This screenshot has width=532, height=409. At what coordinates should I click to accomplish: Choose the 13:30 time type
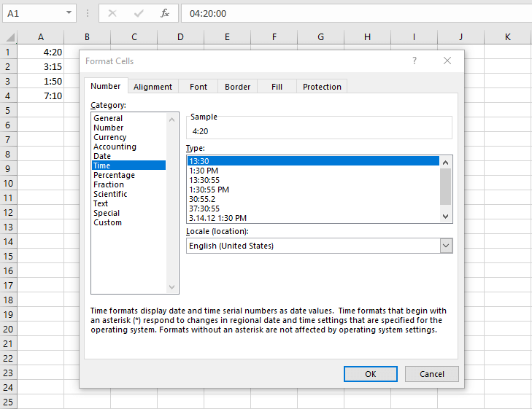pos(314,161)
